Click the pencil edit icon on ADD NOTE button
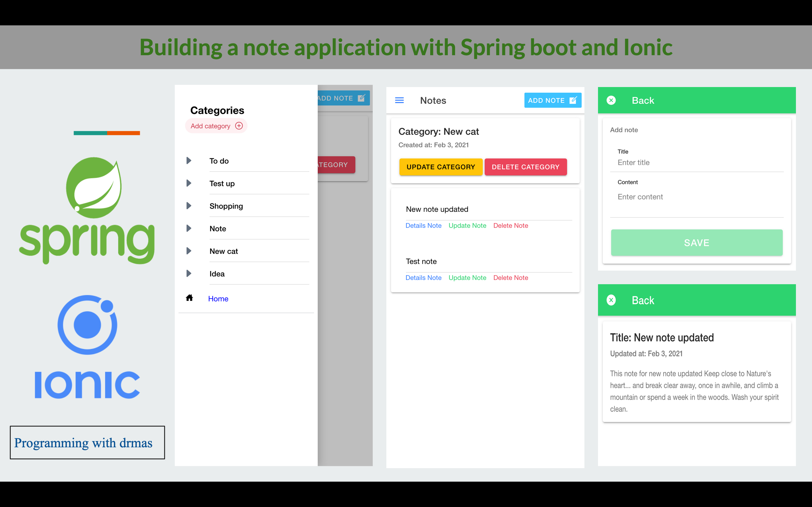This screenshot has width=812, height=507. pyautogui.click(x=573, y=100)
